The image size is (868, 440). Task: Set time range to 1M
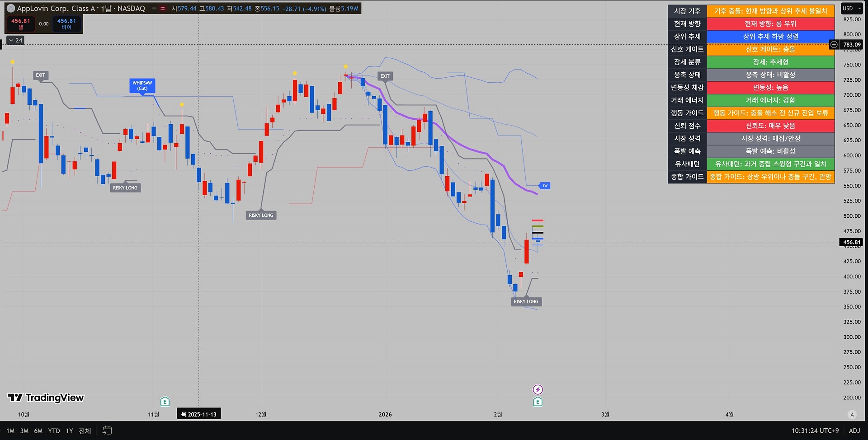[10, 431]
